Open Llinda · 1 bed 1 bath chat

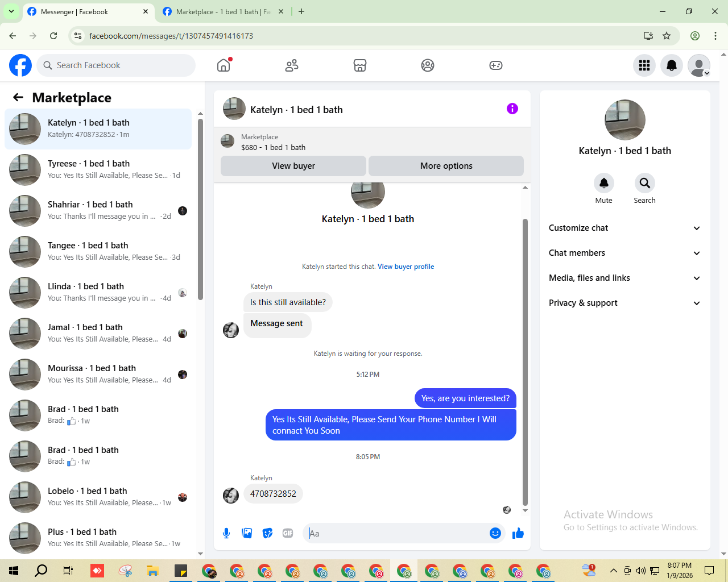pos(98,293)
